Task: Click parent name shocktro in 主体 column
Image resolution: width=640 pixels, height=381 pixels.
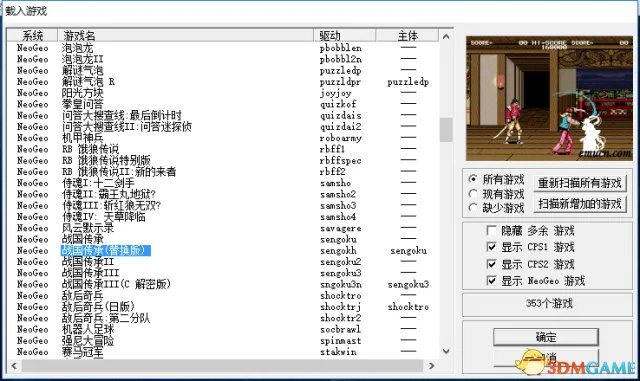Action: coord(408,307)
